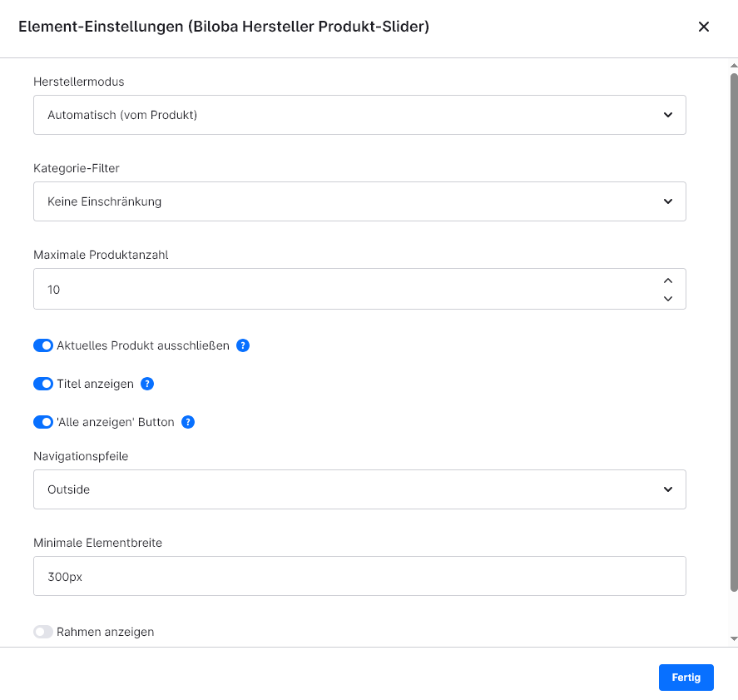Click the vertical scrollbar thumb

point(733,333)
